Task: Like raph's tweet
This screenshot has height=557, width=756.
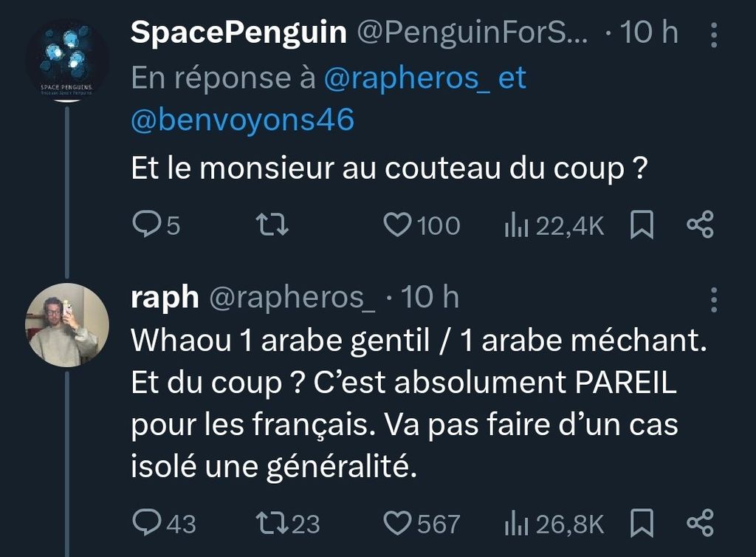Action: 397,523
